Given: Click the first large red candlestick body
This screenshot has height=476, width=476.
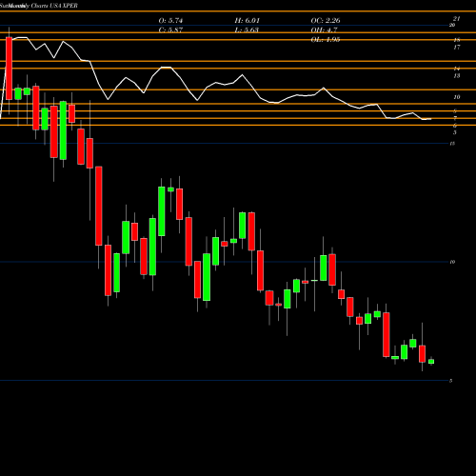Looking at the screenshot, I should pos(9,69).
